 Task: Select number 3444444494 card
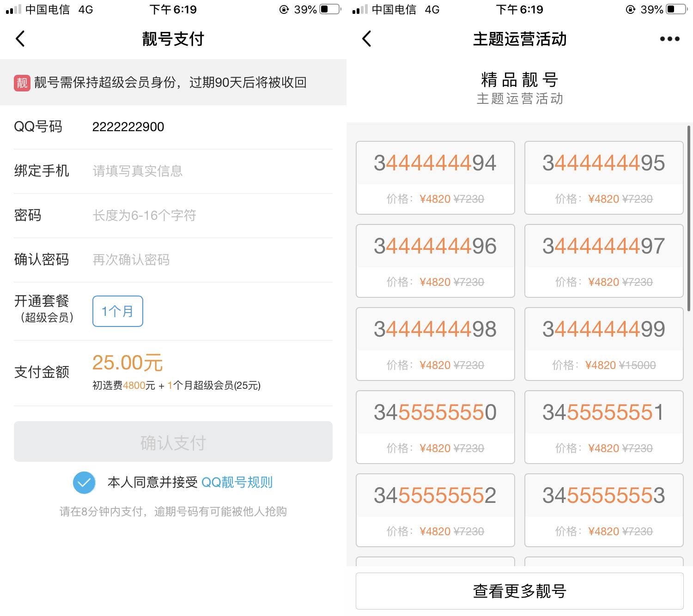pos(435,178)
